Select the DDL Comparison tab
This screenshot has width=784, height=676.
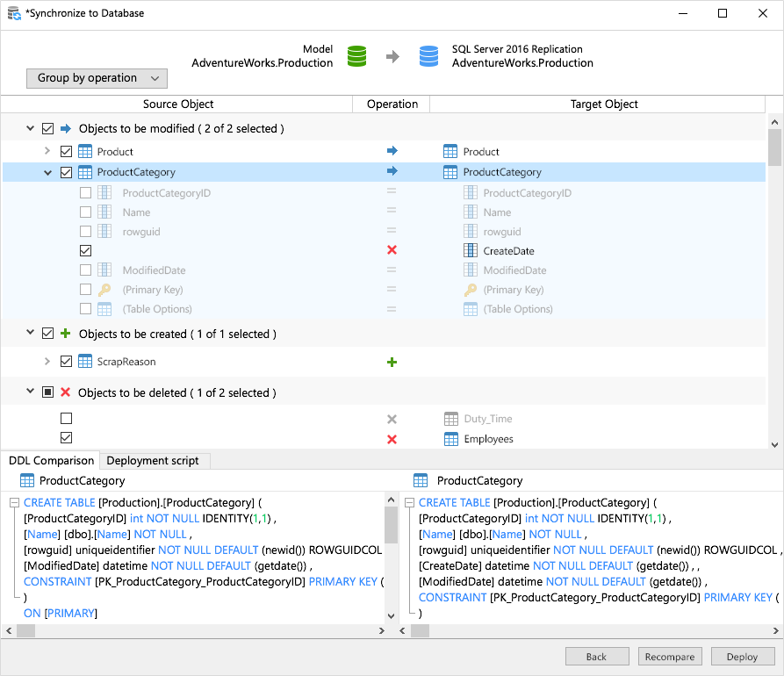51,460
